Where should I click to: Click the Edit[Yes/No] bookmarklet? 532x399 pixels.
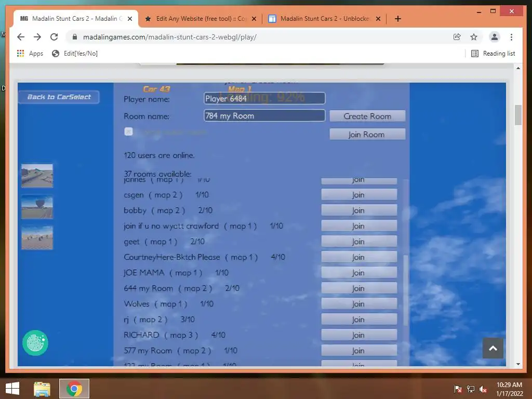[75, 54]
